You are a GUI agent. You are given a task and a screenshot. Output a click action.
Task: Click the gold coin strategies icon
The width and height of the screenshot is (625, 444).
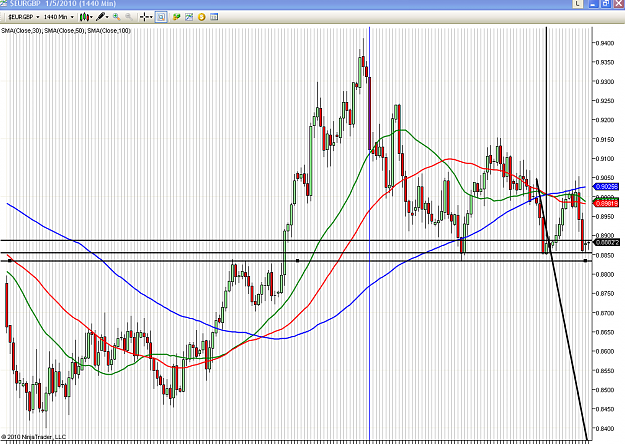coord(202,17)
